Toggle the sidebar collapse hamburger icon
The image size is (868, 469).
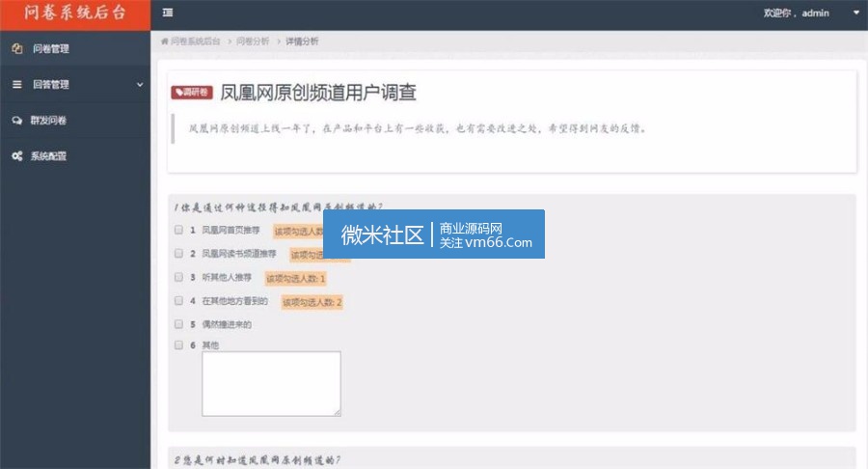point(168,13)
